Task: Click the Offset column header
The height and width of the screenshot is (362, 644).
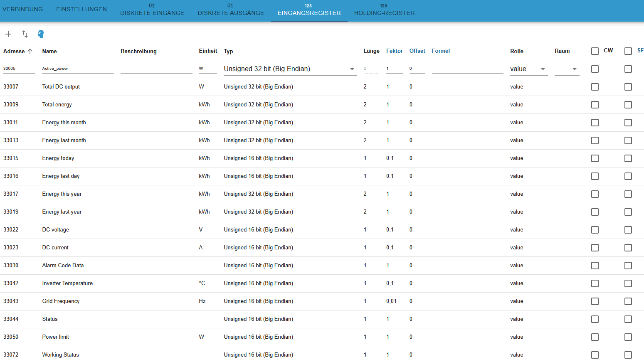Action: 417,51
